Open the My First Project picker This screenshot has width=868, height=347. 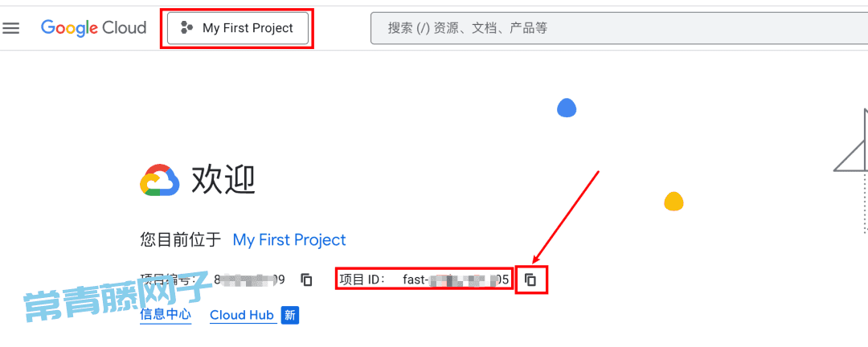[x=237, y=27]
